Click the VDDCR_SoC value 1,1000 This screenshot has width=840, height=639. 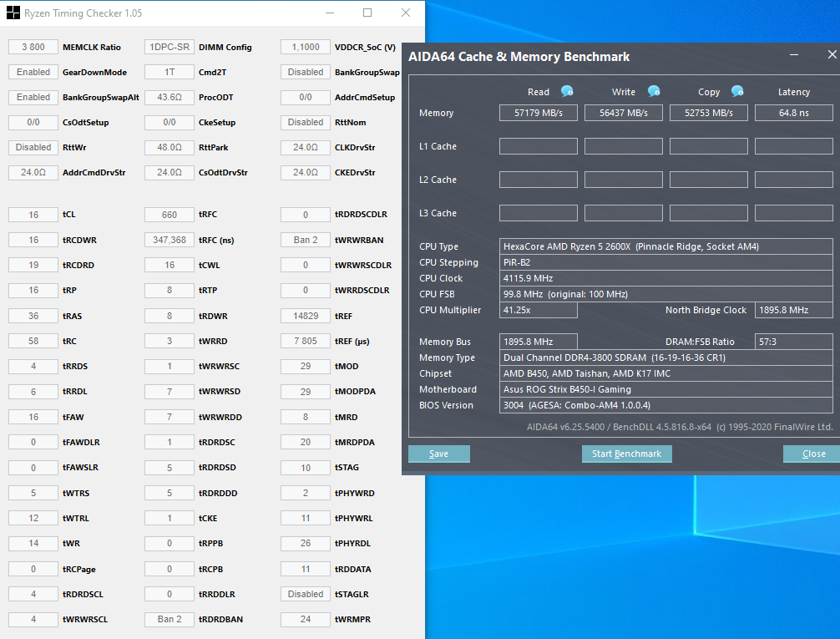(x=306, y=47)
